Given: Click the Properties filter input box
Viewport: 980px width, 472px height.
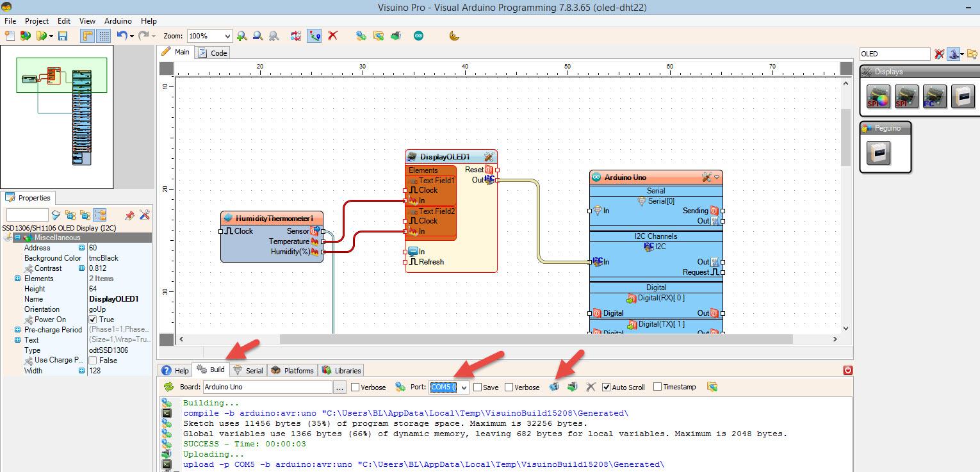Looking at the screenshot, I should pos(27,215).
